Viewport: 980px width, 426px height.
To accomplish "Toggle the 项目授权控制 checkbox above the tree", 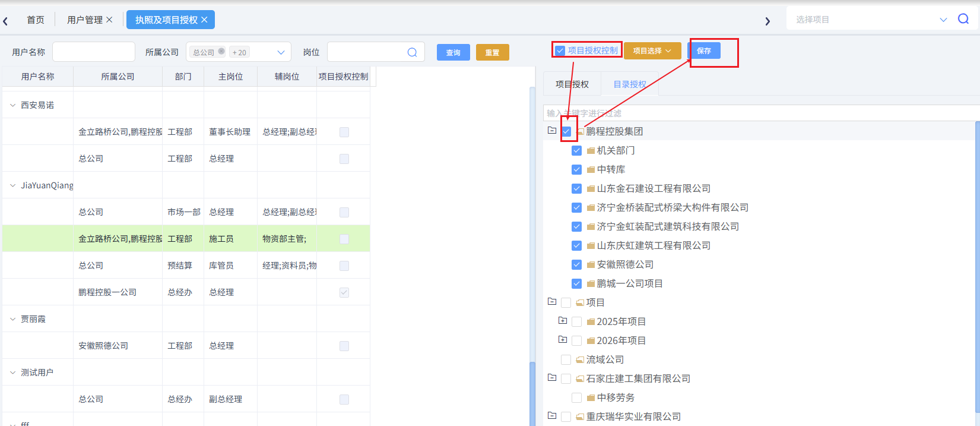I will (x=560, y=51).
